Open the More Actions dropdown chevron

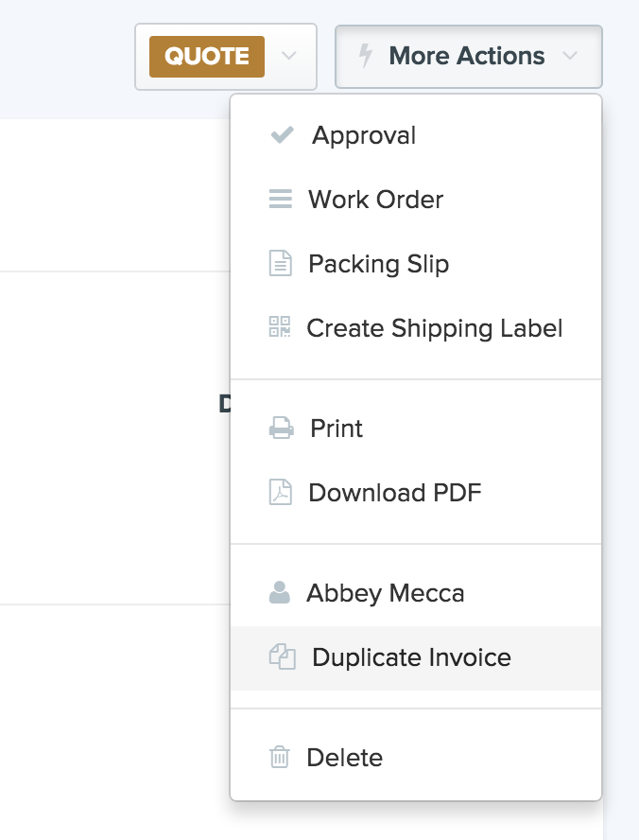pos(571,56)
